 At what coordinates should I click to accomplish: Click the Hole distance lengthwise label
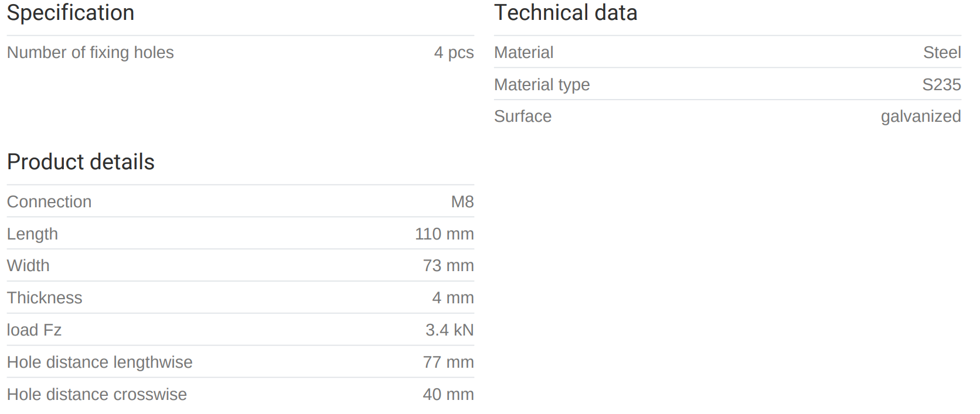tap(100, 362)
